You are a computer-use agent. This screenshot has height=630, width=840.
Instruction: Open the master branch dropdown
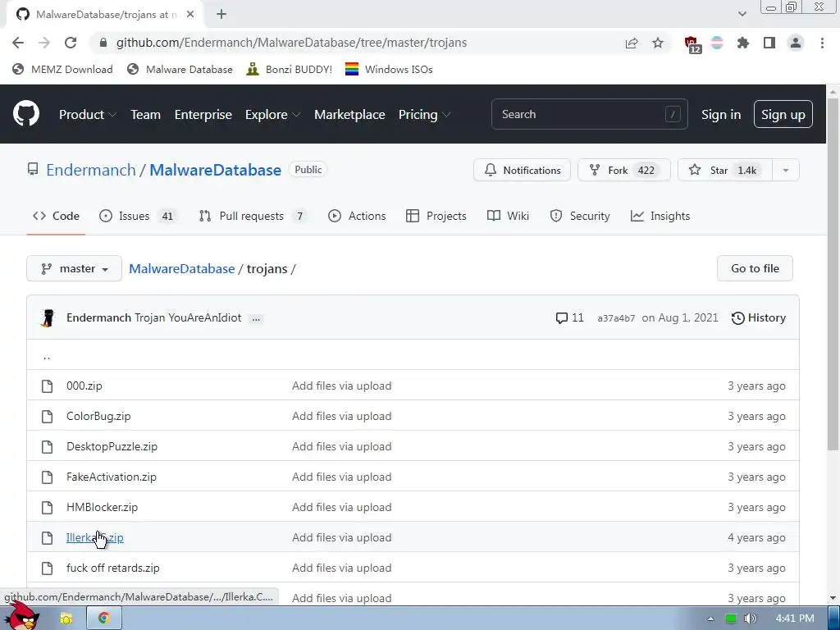(x=75, y=268)
